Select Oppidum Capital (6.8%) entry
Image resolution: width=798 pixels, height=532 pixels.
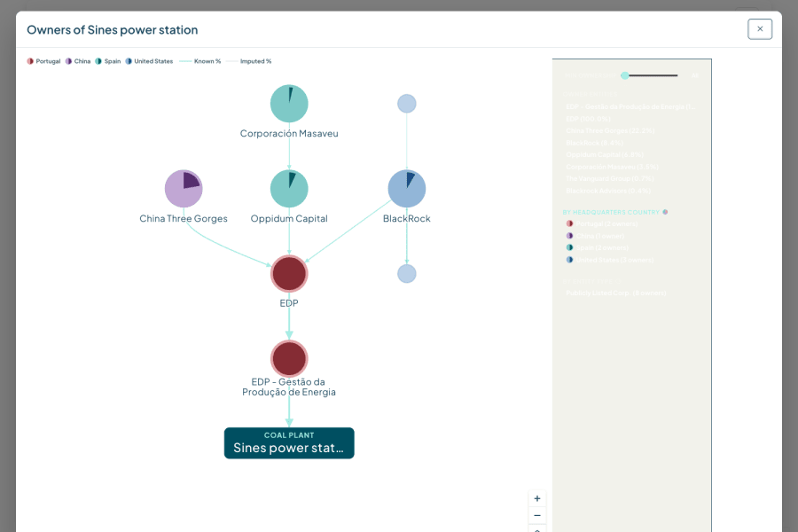tap(605, 154)
